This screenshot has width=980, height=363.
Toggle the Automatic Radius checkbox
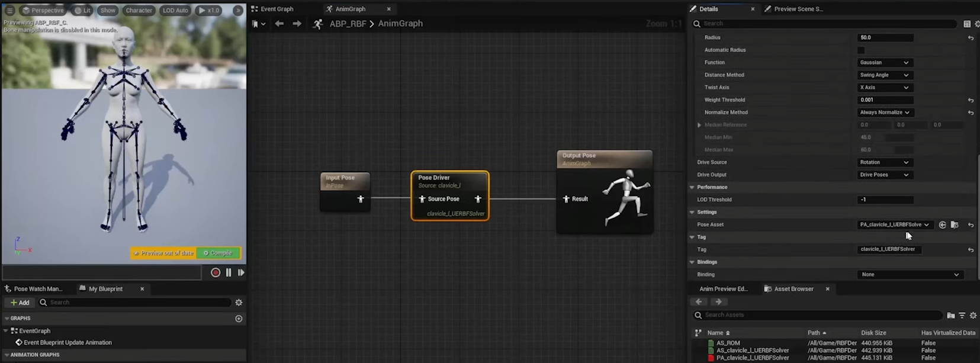(x=861, y=50)
